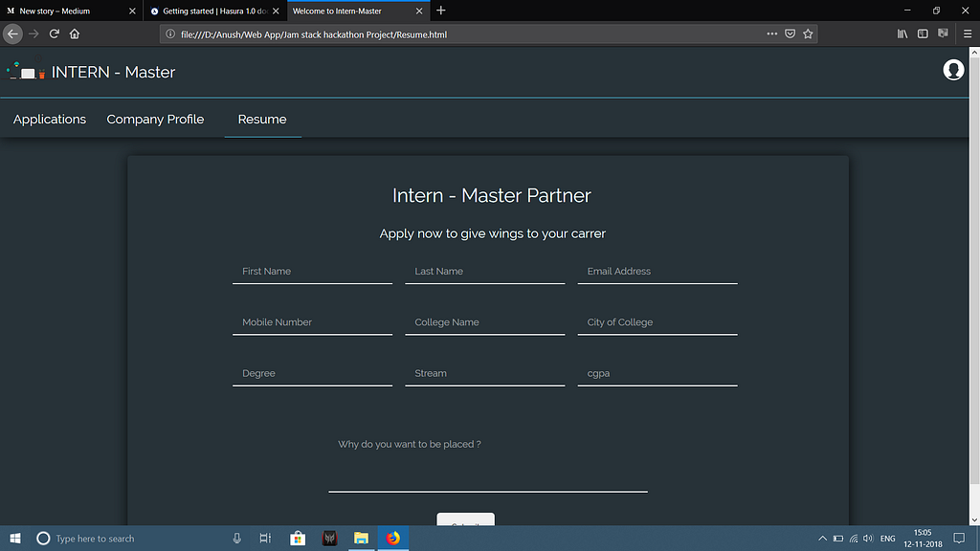The height and width of the screenshot is (551, 980).
Task: Click the page vertical scrollbar
Action: coord(974,269)
